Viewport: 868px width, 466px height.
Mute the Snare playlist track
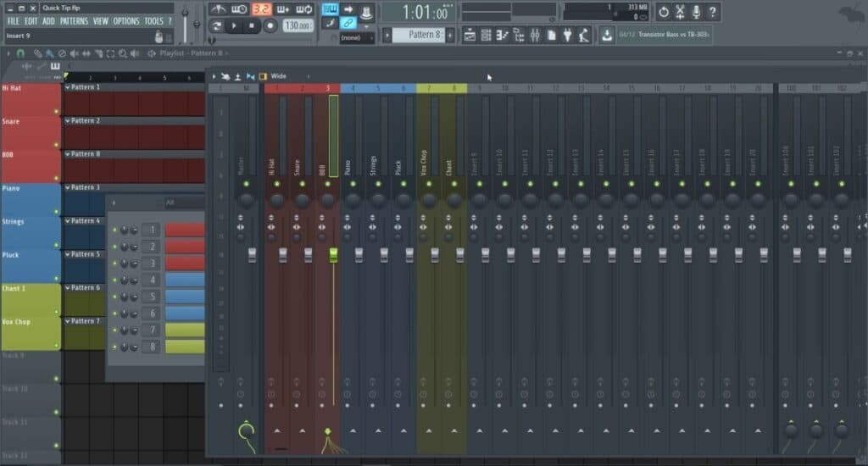pyautogui.click(x=56, y=145)
